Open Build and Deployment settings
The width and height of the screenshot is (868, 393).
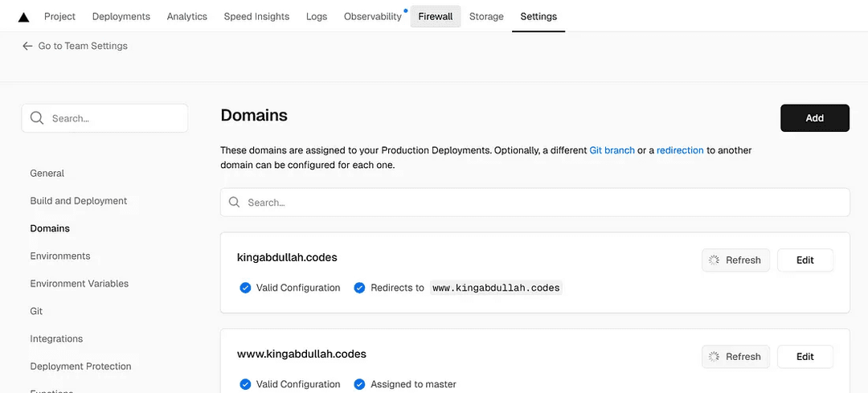coord(79,201)
